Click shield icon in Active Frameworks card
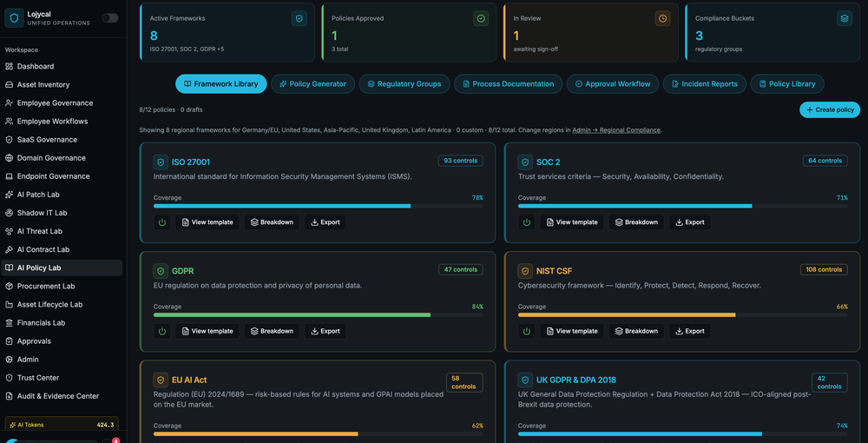Image resolution: width=868 pixels, height=443 pixels. (x=299, y=18)
